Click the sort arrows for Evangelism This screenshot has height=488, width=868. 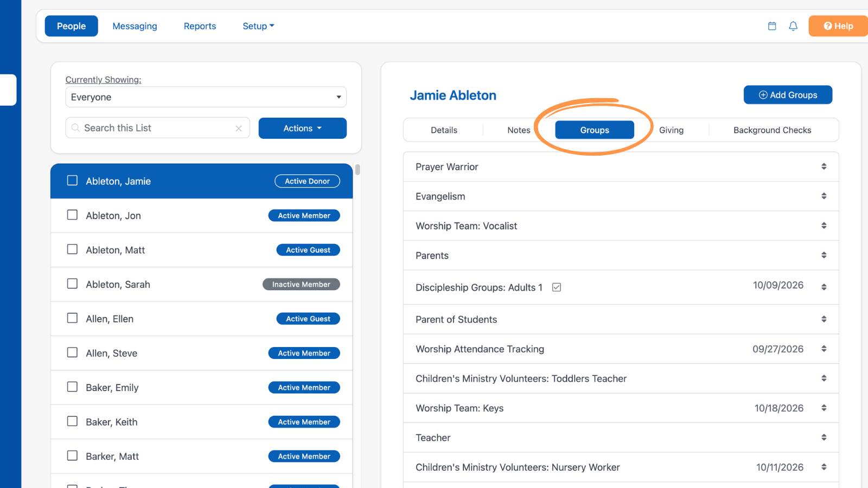coord(824,196)
